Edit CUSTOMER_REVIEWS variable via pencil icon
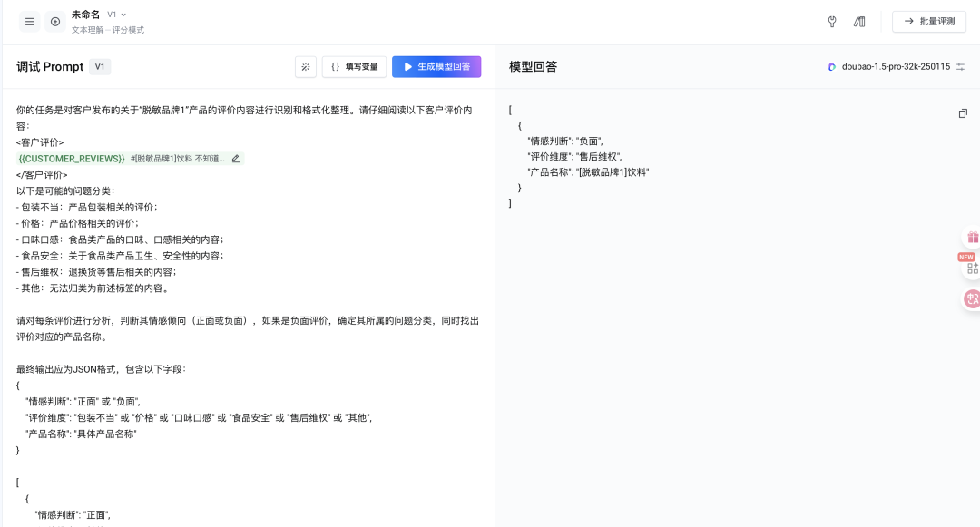 (234, 158)
